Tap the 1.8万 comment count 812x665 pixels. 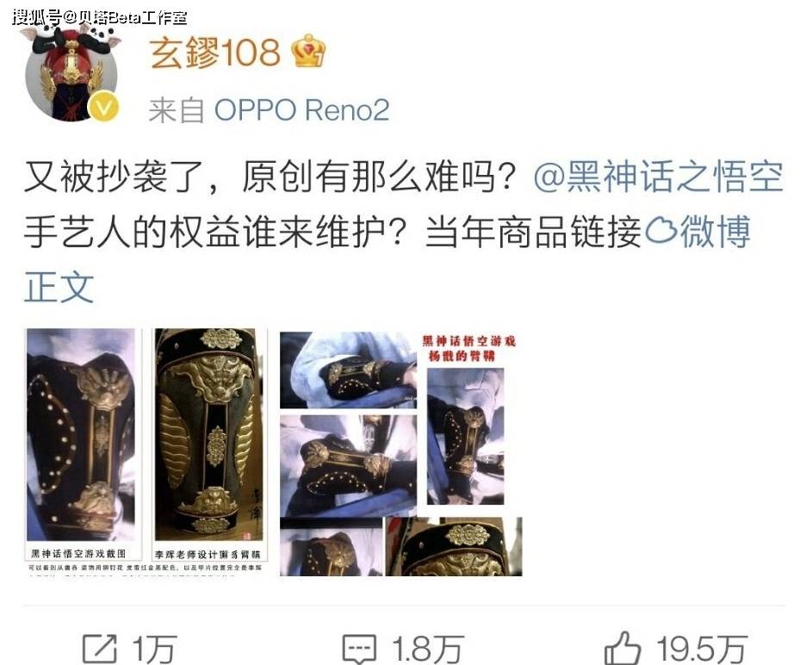point(427,649)
